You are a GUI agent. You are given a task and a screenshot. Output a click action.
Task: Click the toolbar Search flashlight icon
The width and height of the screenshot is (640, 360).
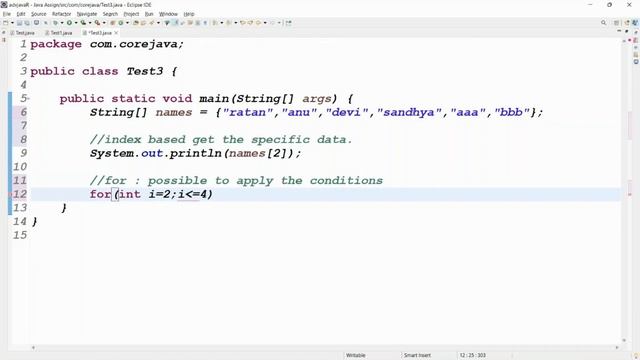click(x=151, y=23)
